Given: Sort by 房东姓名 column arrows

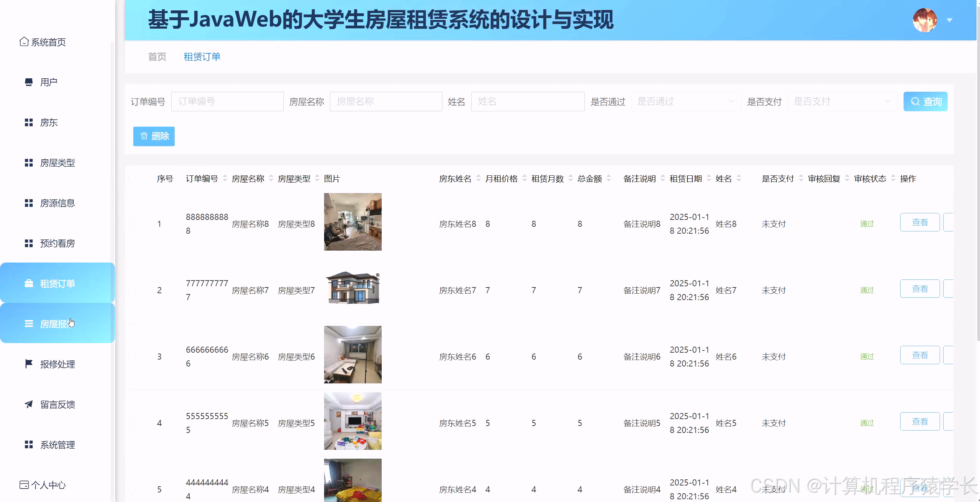Looking at the screenshot, I should pyautogui.click(x=478, y=178).
